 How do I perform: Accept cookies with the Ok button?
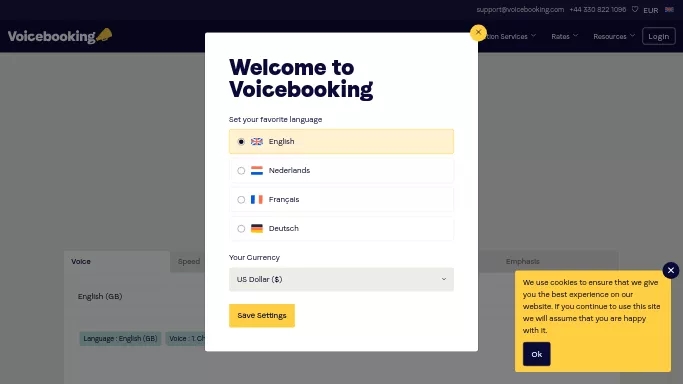click(x=536, y=354)
